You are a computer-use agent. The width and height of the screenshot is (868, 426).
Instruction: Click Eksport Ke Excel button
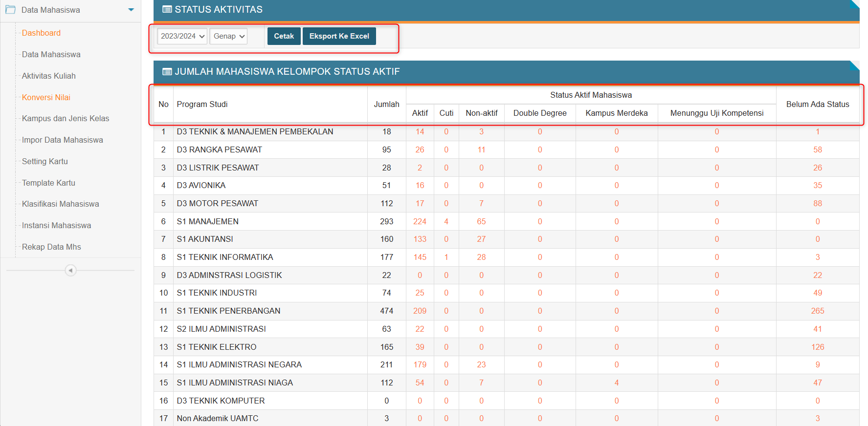[339, 36]
